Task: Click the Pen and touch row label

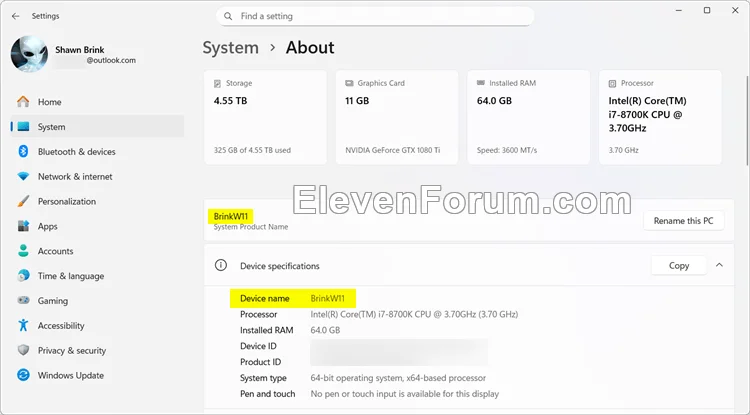Action: pos(267,394)
